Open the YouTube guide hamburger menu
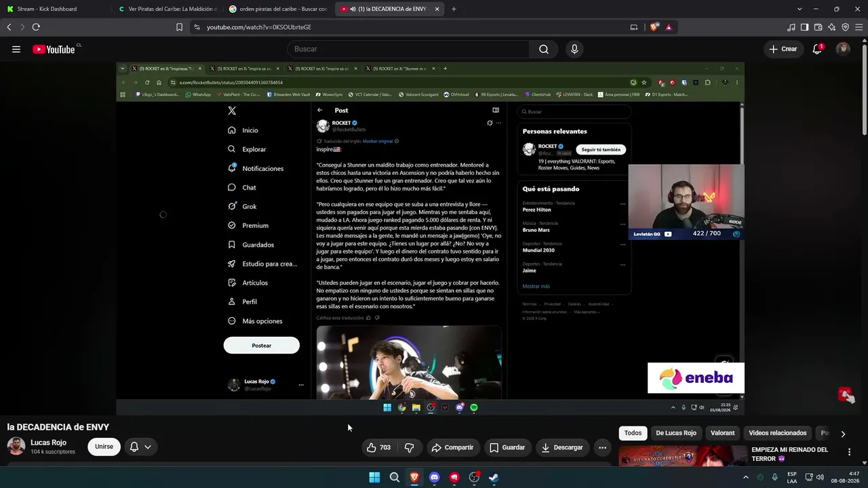This screenshot has height=488, width=868. pos(16,49)
